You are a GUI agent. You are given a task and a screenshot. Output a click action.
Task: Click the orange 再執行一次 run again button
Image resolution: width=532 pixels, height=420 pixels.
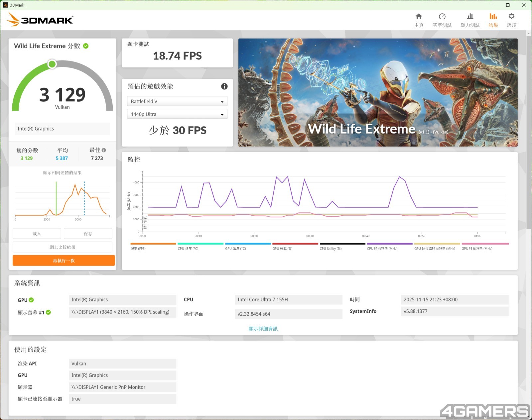click(64, 261)
